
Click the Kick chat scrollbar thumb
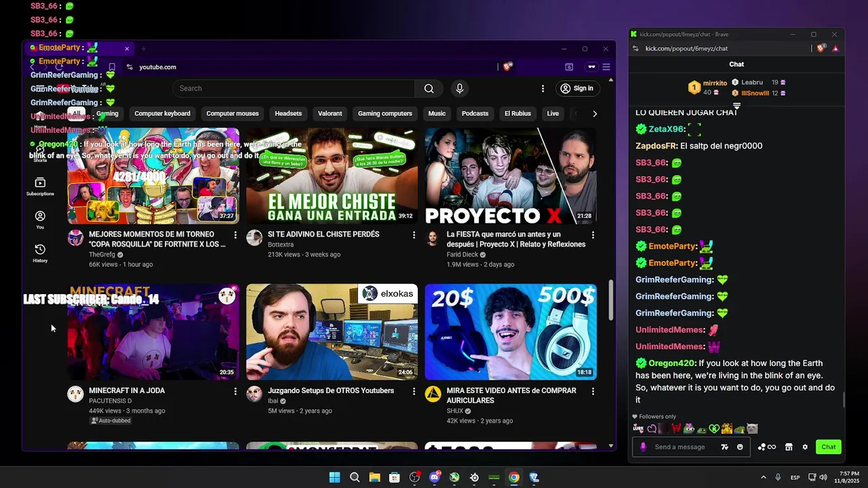[844, 400]
